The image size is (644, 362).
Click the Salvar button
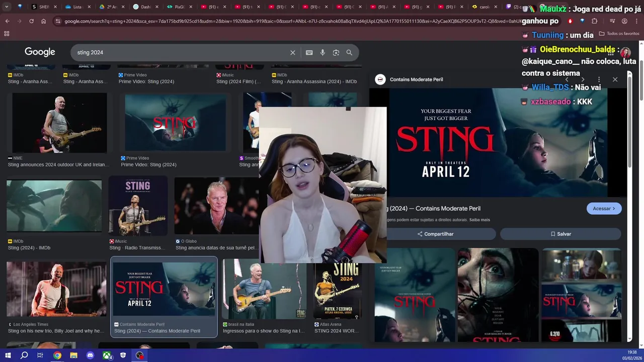[560, 234]
